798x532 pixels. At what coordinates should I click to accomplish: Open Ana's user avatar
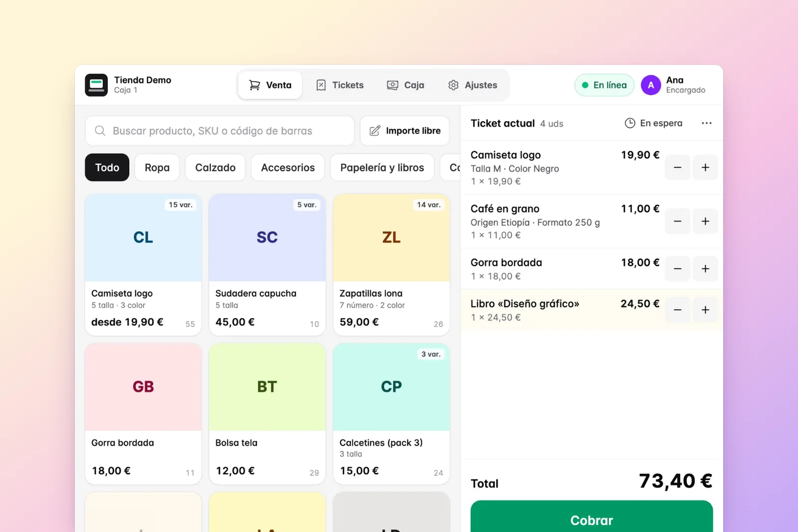(x=651, y=85)
